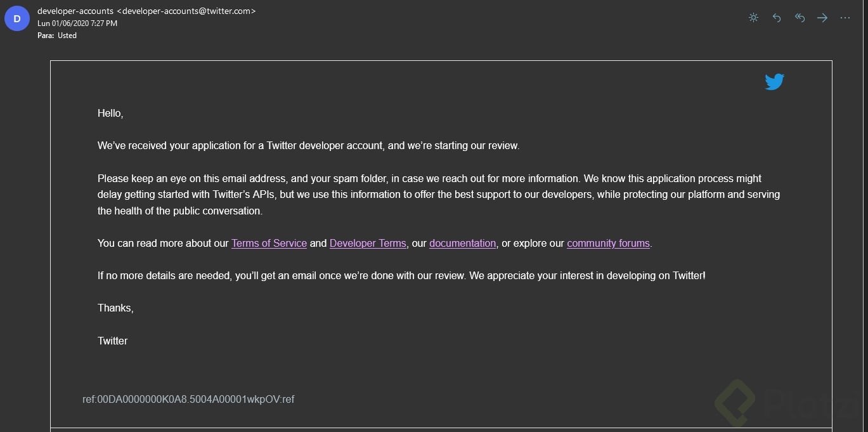Click the blue Twitter bird logo
This screenshot has width=868, height=432.
coord(774,82)
